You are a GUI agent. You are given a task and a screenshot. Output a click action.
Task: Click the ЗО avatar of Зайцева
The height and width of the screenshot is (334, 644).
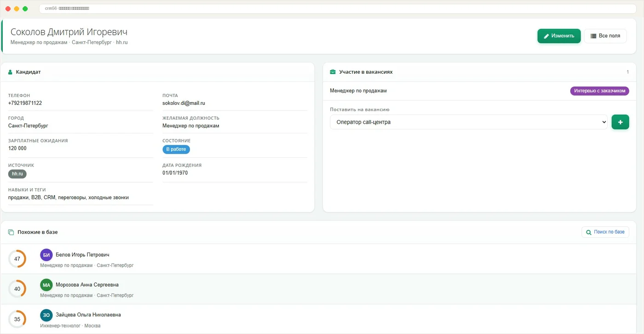point(46,315)
